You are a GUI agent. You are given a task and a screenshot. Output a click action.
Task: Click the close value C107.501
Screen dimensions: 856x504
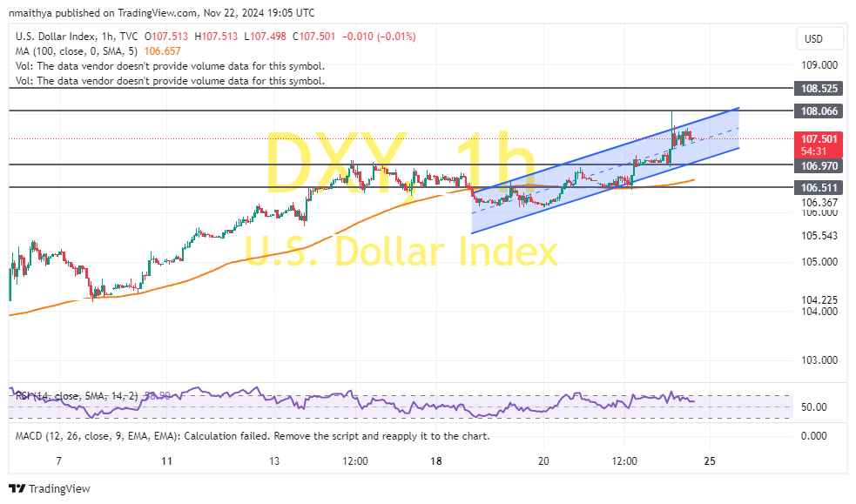pyautogui.click(x=313, y=37)
